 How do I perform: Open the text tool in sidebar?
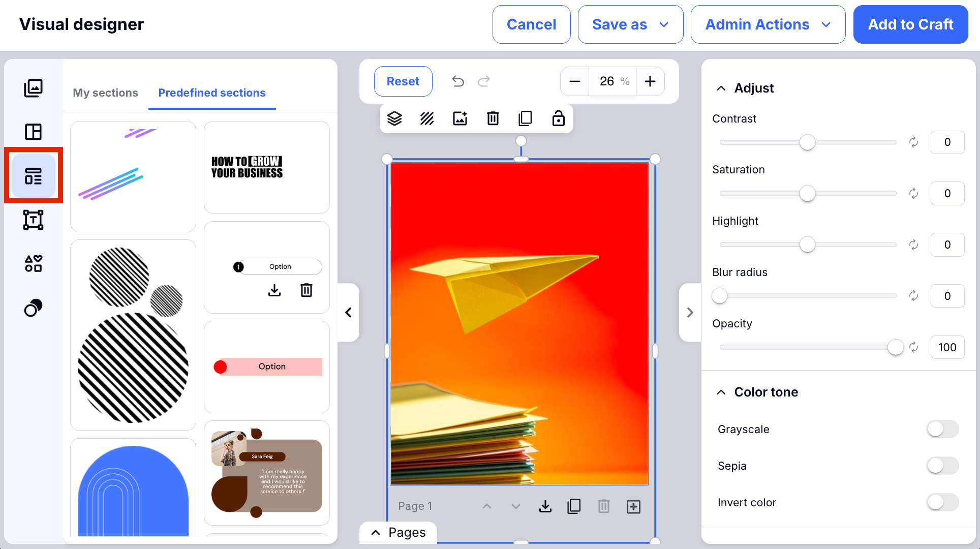[34, 220]
